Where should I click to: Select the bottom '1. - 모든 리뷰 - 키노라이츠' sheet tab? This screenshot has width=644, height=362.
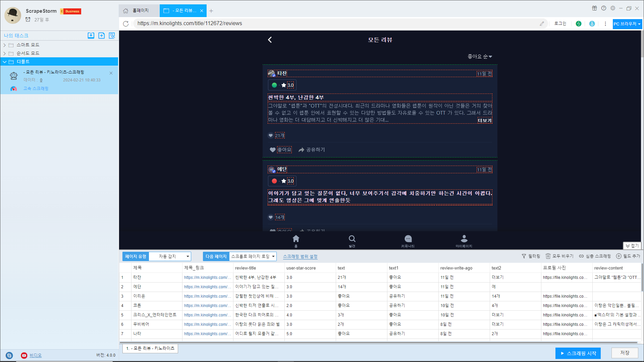pyautogui.click(x=150, y=348)
